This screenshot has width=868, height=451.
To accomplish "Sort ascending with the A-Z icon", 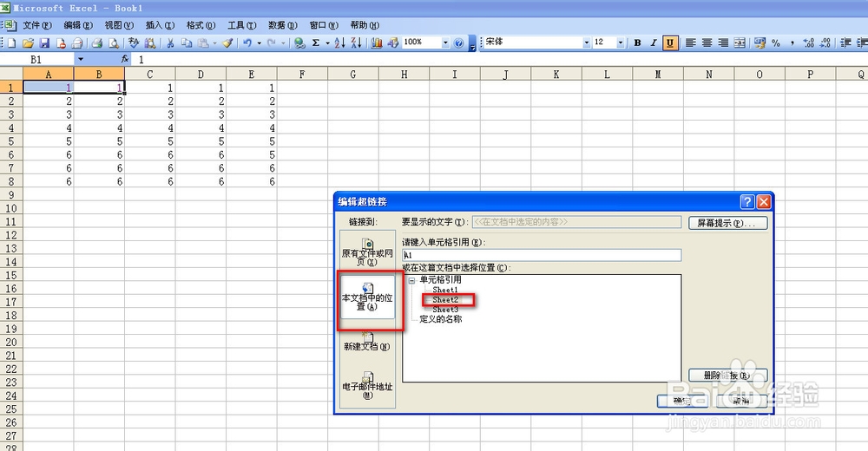I will pyautogui.click(x=340, y=42).
